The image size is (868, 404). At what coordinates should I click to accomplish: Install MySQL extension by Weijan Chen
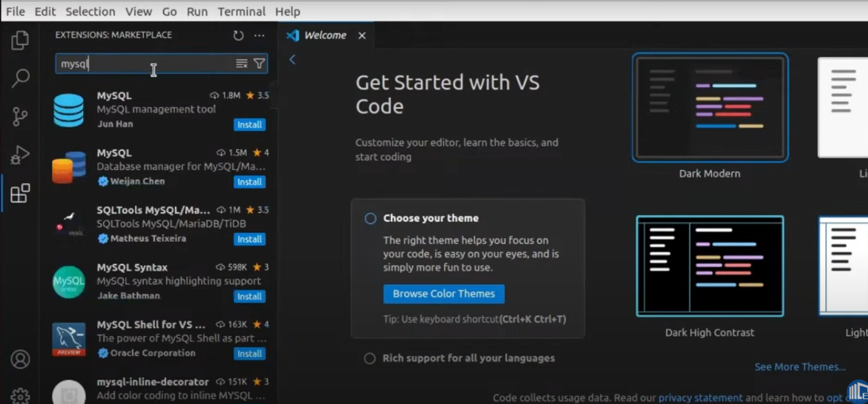point(249,182)
